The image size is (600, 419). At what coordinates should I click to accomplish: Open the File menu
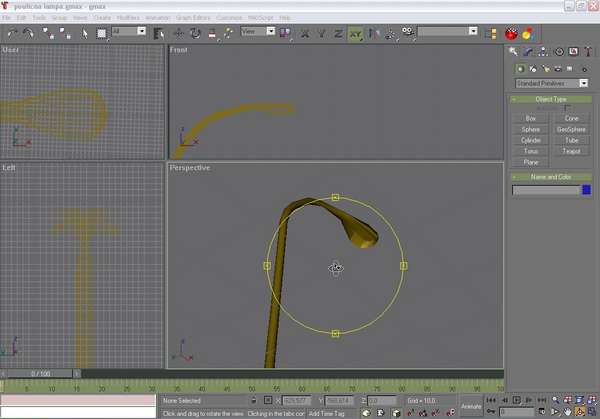tap(7, 18)
